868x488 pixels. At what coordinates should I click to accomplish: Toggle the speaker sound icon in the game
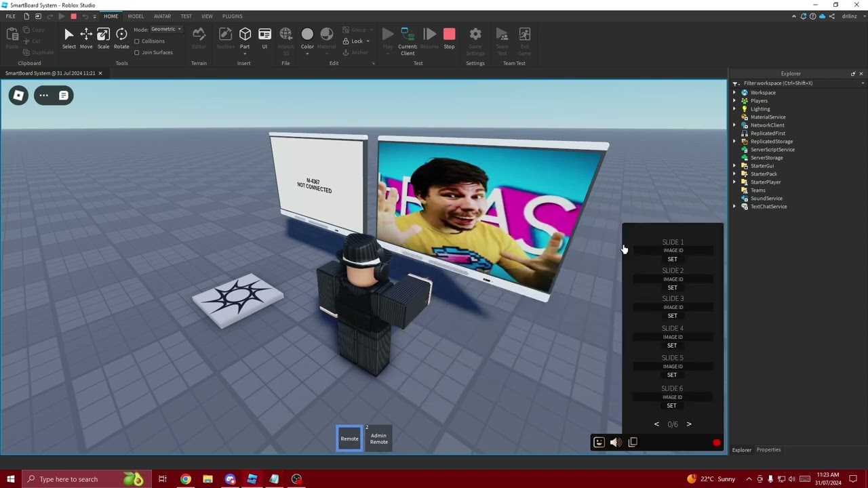(x=615, y=443)
